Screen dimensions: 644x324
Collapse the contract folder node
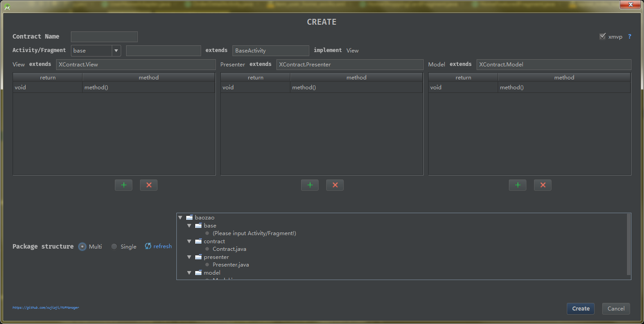coord(189,241)
